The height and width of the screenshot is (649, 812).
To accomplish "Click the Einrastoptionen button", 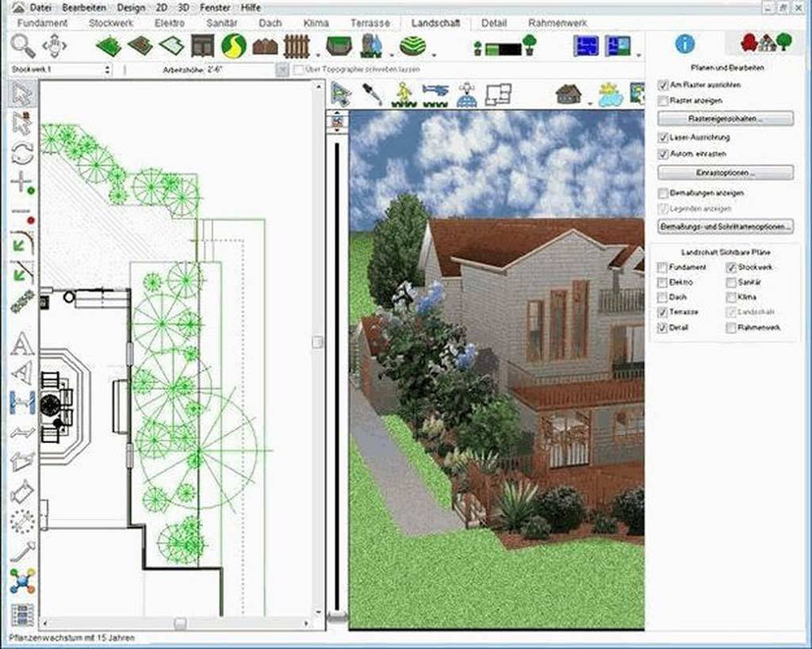I will [723, 171].
